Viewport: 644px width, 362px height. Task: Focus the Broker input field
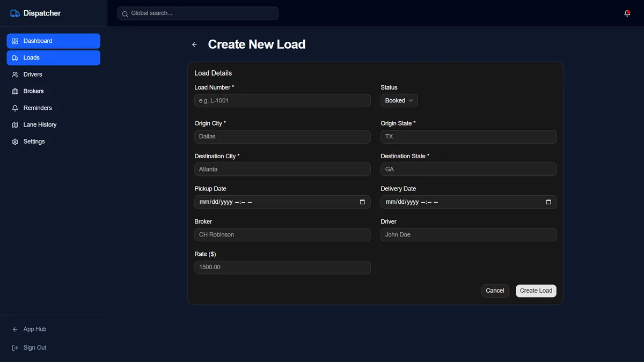coord(282,235)
